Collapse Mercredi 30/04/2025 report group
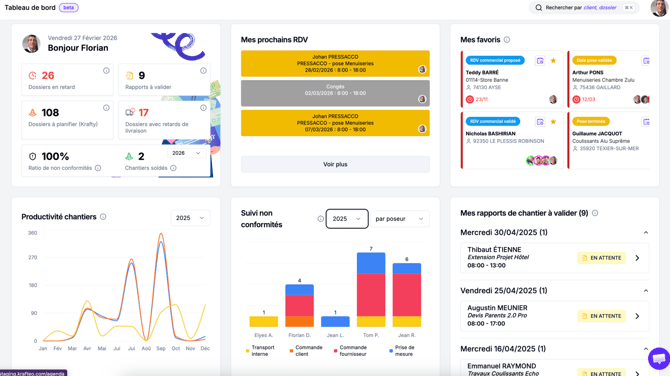Screen dimensions: 670x376 click(x=646, y=233)
